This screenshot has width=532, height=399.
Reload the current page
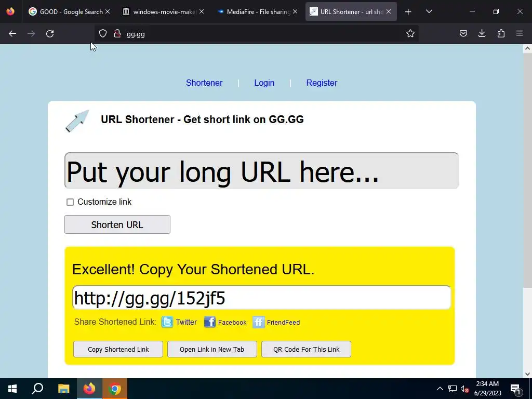click(50, 34)
